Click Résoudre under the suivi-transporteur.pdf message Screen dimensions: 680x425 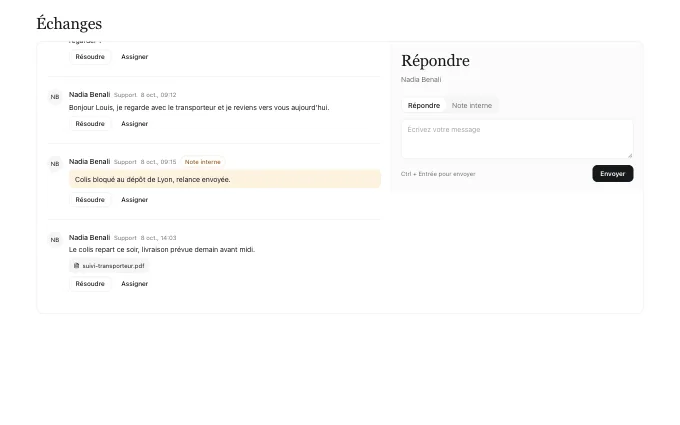(x=90, y=284)
